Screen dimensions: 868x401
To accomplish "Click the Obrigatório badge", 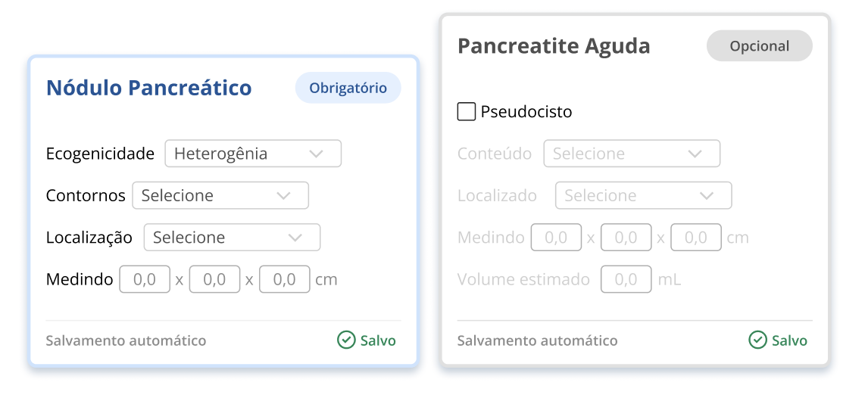I will click(x=348, y=88).
